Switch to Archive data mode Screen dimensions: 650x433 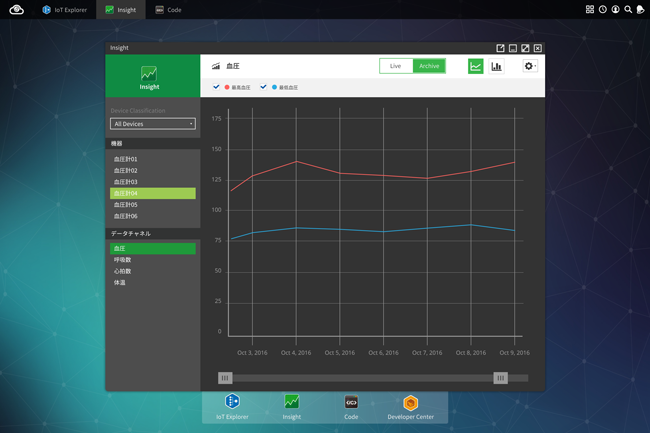(x=429, y=66)
